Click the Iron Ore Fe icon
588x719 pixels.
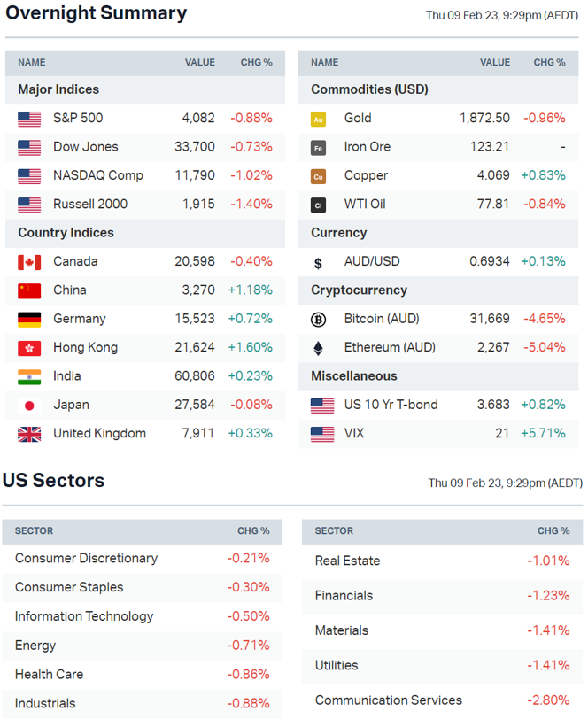pyautogui.click(x=319, y=147)
